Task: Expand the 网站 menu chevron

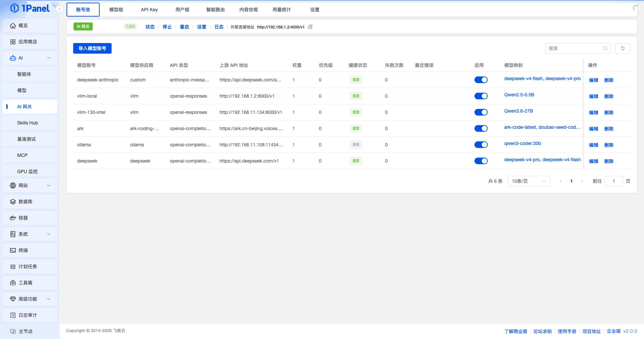Action: (49, 185)
